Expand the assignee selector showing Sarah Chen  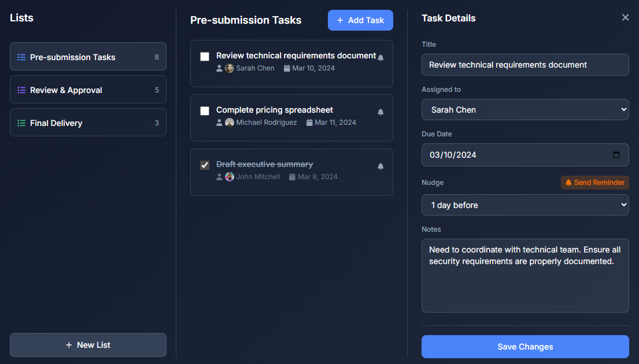(x=525, y=110)
